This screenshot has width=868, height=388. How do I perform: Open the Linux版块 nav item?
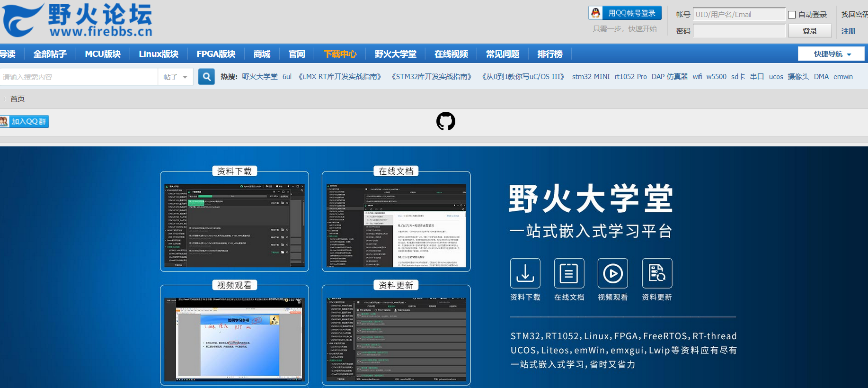[x=159, y=54]
